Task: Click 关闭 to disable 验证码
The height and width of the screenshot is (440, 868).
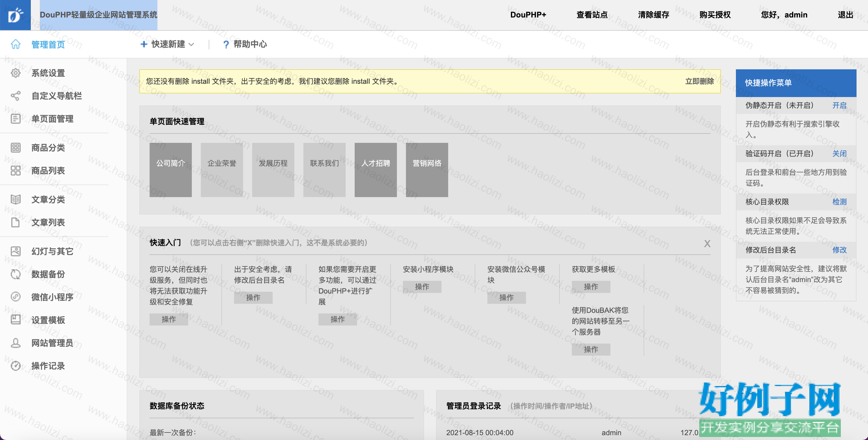Action: click(839, 153)
